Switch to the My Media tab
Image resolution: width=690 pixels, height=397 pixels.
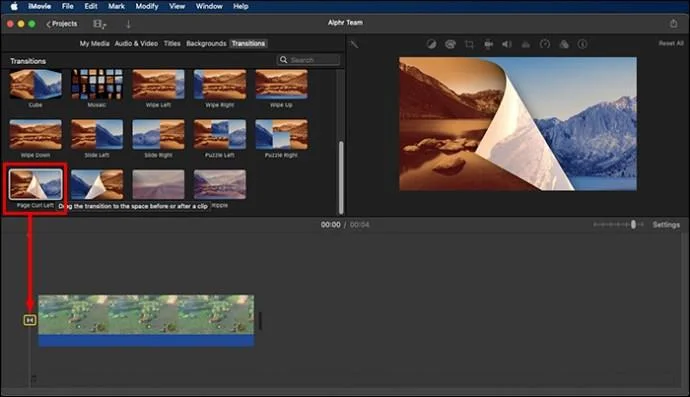coord(94,43)
